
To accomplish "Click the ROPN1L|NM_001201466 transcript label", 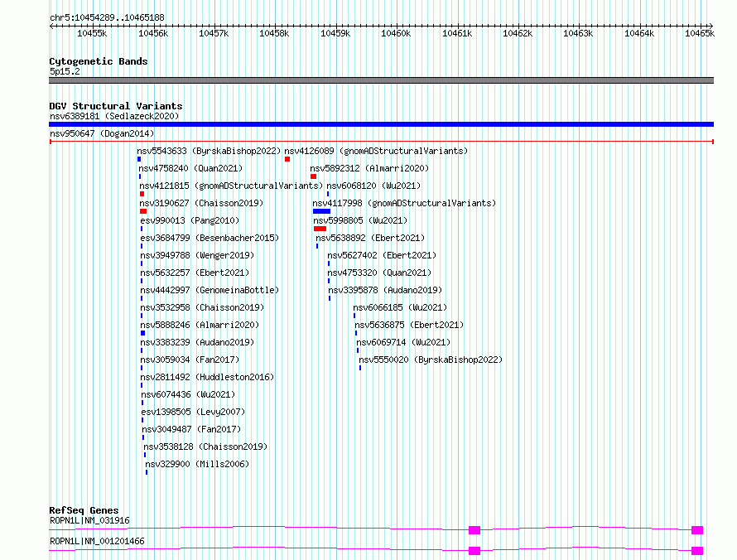I will pos(97,541).
